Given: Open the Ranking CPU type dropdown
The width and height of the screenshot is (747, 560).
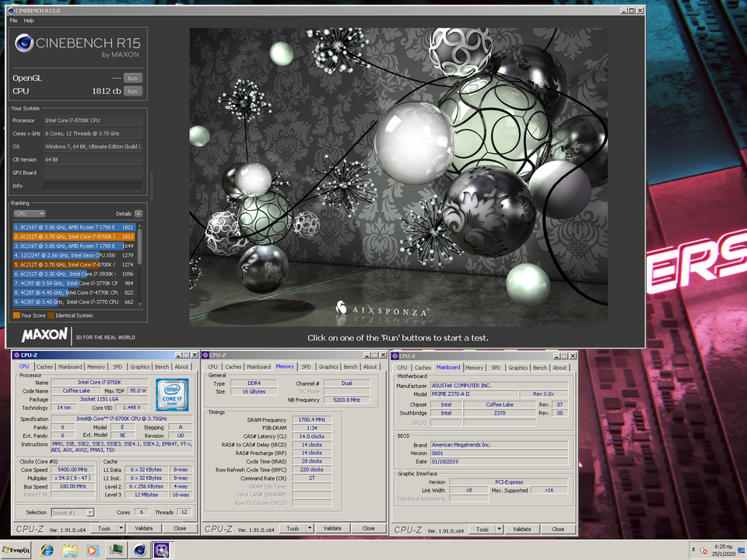Looking at the screenshot, I should pos(30,214).
